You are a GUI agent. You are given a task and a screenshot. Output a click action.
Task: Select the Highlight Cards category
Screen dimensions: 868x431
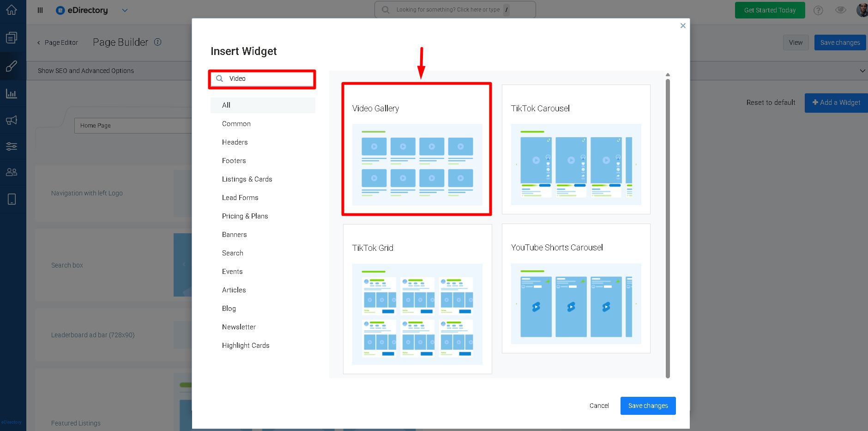(x=263, y=346)
